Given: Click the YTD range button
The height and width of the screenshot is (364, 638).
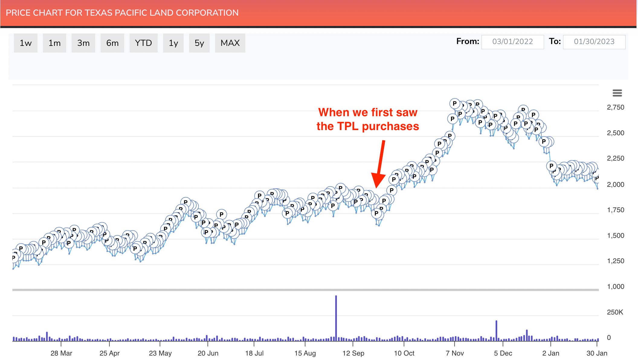Looking at the screenshot, I should pos(143,43).
